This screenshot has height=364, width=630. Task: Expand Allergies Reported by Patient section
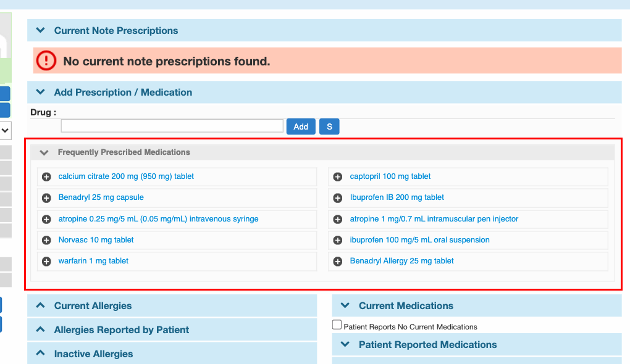pos(41,329)
